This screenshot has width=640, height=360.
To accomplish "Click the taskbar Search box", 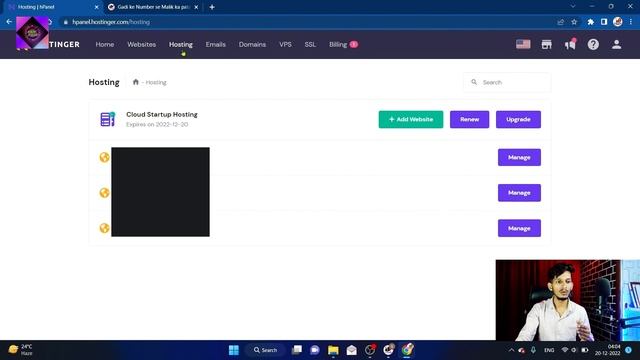I will (265, 350).
